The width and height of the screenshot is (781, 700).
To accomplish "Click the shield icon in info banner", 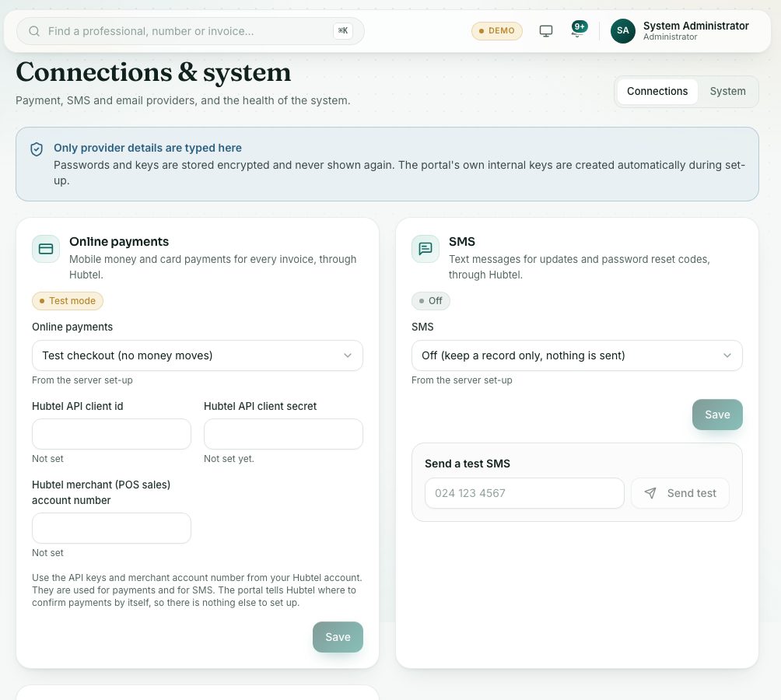I will coord(37,149).
